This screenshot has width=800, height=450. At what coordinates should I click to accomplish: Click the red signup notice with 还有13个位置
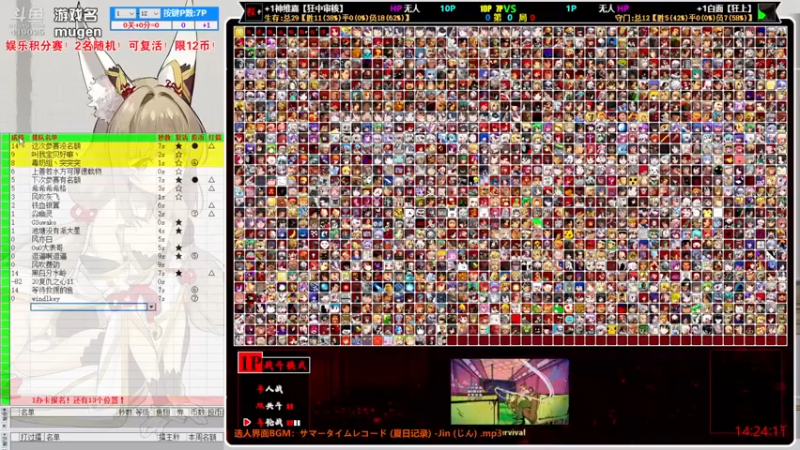click(x=78, y=401)
